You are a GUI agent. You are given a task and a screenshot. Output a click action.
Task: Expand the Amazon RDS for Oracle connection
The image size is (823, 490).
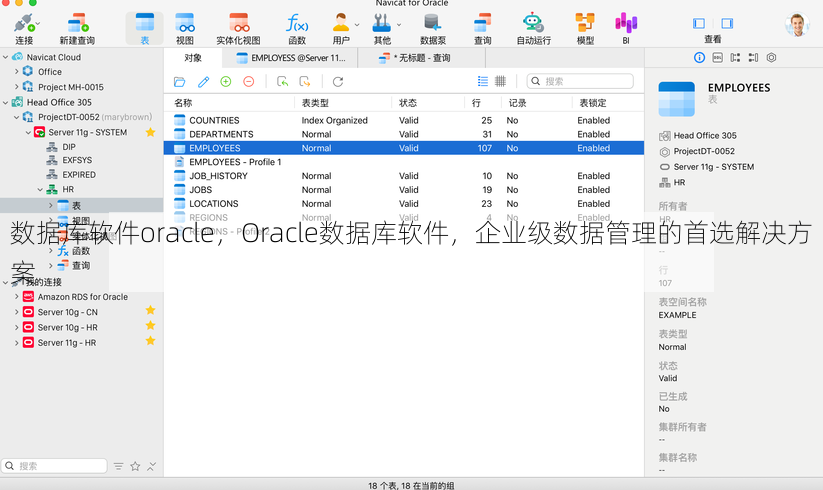coord(17,296)
